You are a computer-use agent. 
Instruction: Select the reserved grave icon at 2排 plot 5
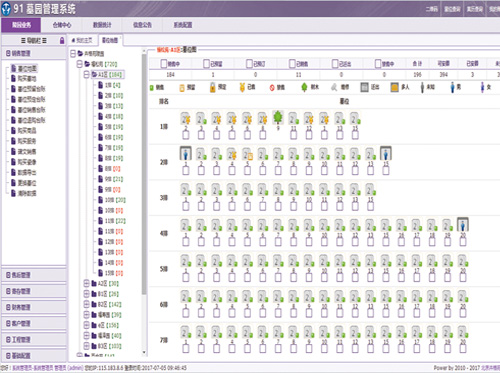tap(247, 154)
